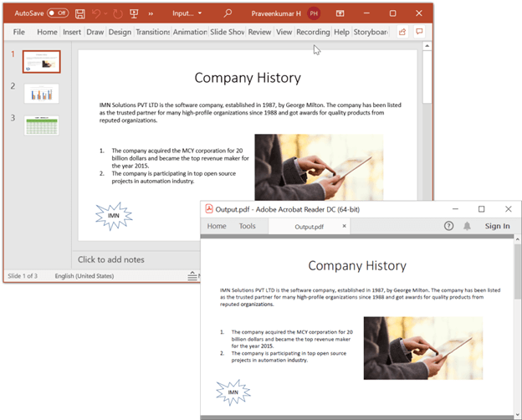This screenshot has height=420, width=522.
Task: Open the Comments icon on ribbon
Action: (x=420, y=32)
